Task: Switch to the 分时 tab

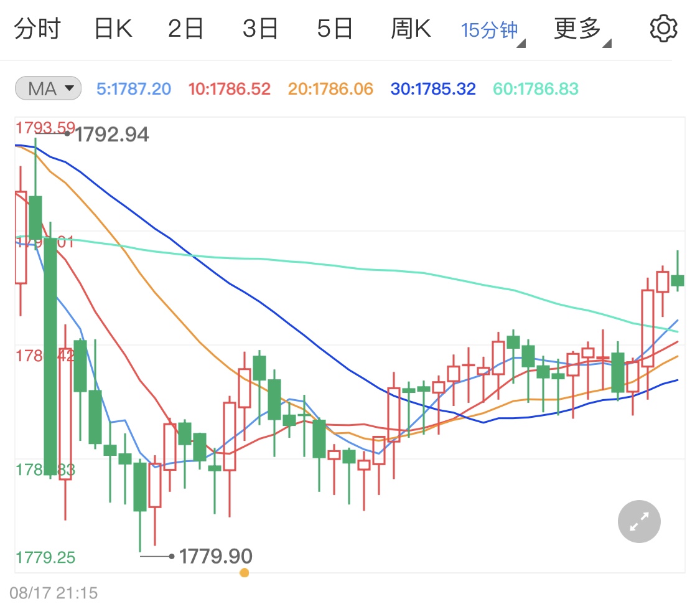Action: point(37,29)
